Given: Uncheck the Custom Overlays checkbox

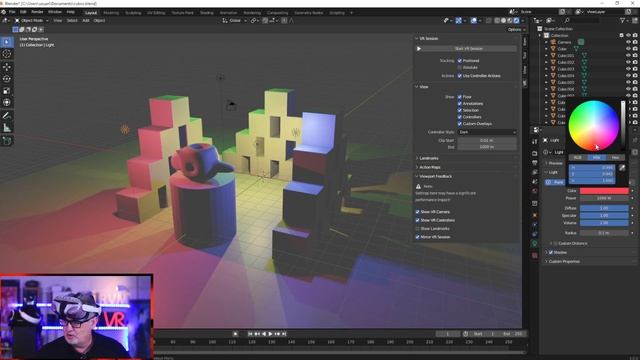Looking at the screenshot, I should pyautogui.click(x=460, y=124).
